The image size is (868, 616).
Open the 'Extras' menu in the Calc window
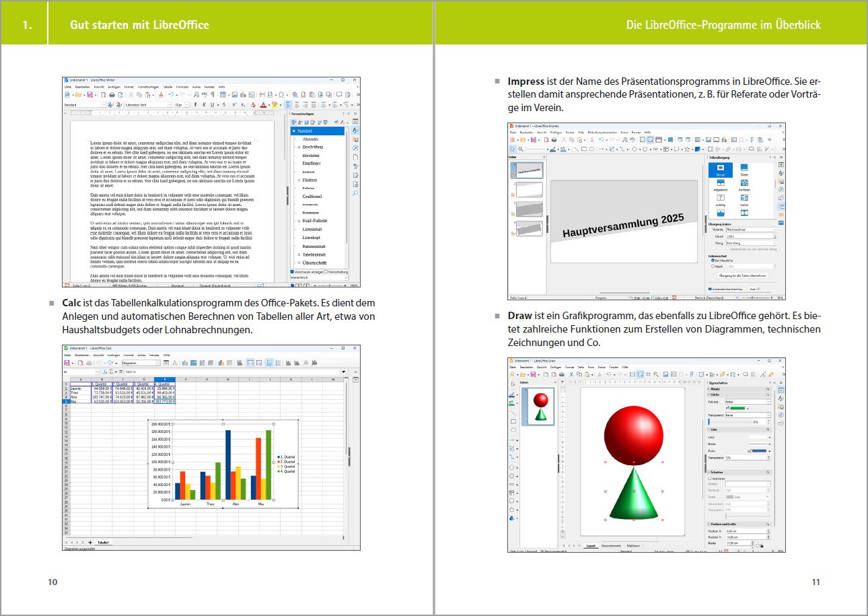point(141,355)
